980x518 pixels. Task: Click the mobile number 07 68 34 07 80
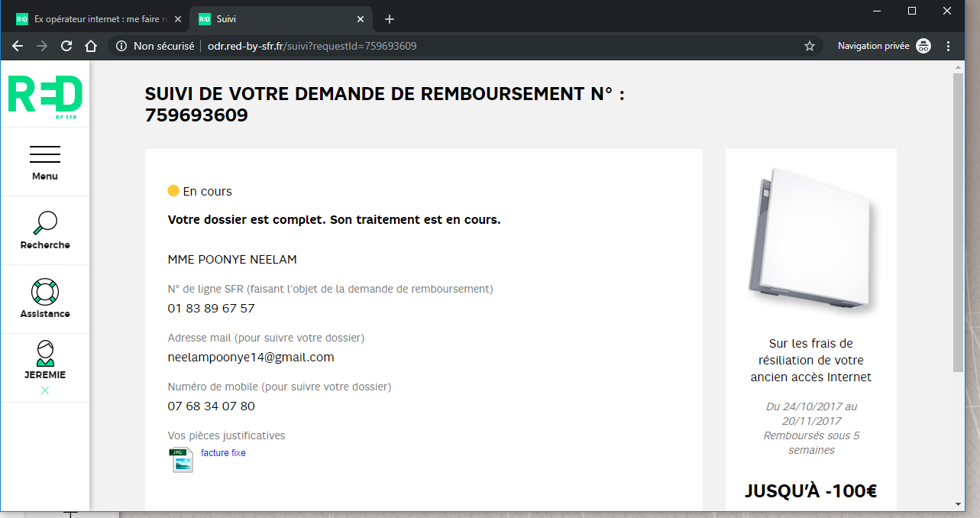click(x=212, y=406)
